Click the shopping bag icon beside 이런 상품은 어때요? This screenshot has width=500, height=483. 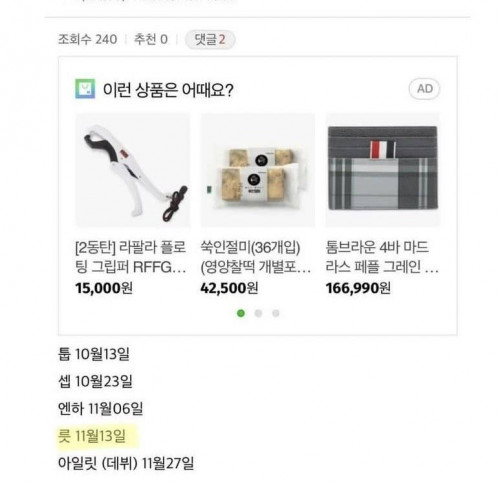pyautogui.click(x=85, y=89)
